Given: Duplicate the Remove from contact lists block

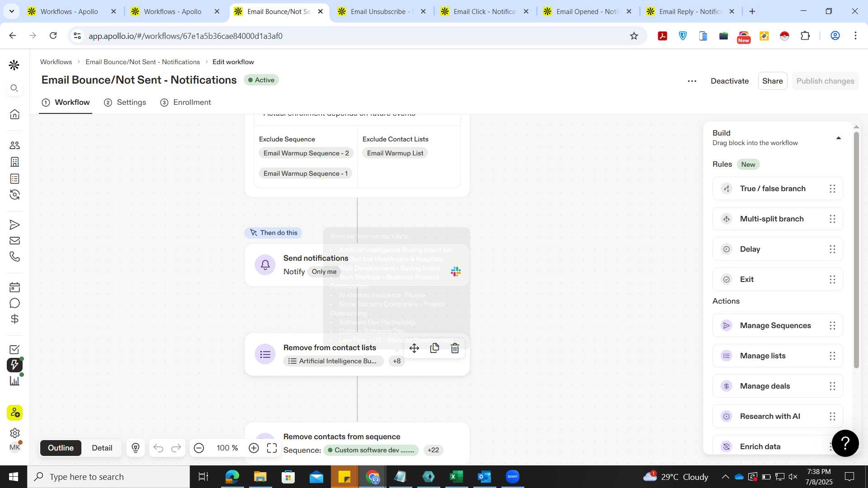Looking at the screenshot, I should [434, 348].
